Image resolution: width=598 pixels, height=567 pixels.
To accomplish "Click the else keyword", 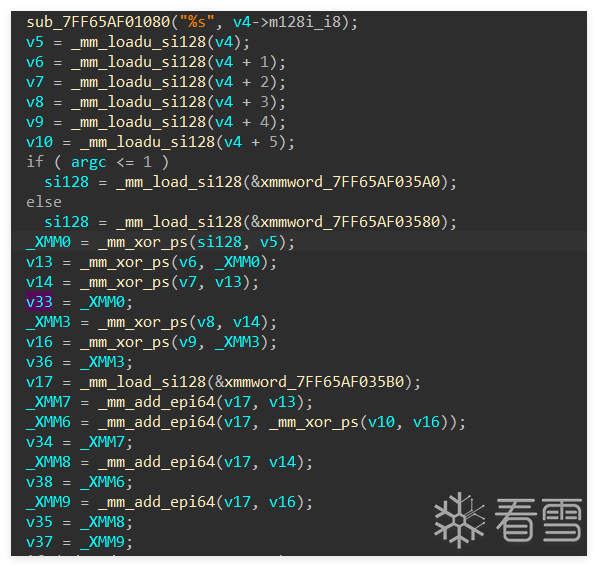I will pyautogui.click(x=43, y=202).
